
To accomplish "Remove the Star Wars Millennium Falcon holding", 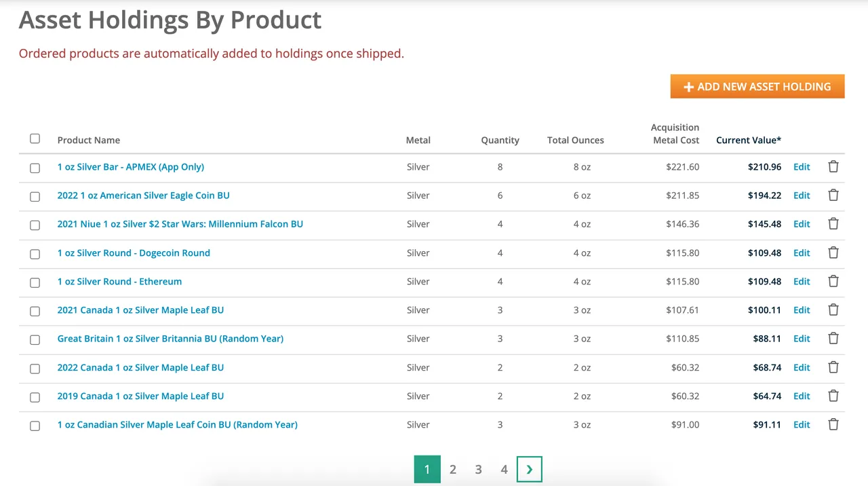I will (833, 224).
